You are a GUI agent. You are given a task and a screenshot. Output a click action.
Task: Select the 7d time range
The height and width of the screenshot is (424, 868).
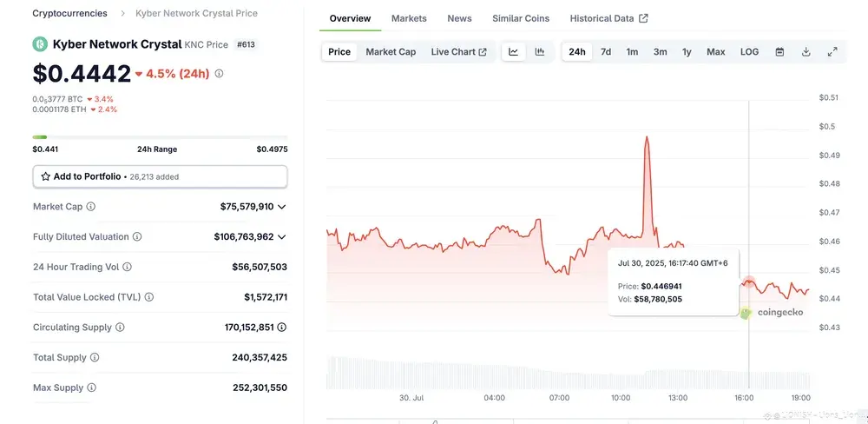tap(606, 51)
